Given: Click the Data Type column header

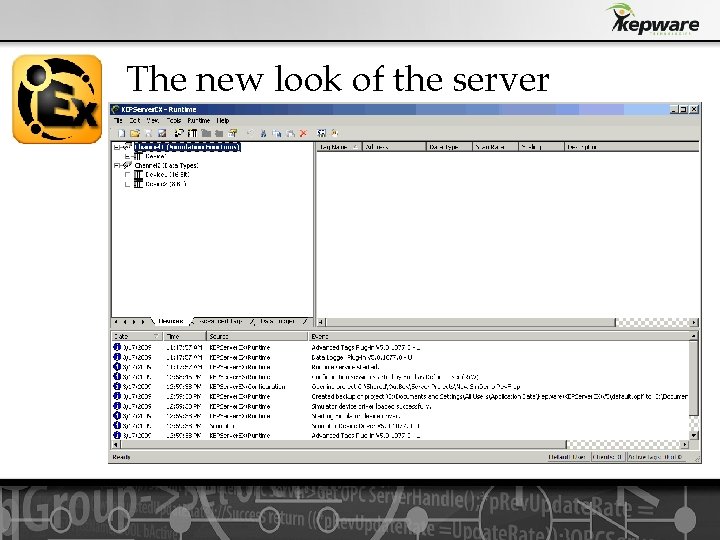Looking at the screenshot, I should pyautogui.click(x=449, y=147).
